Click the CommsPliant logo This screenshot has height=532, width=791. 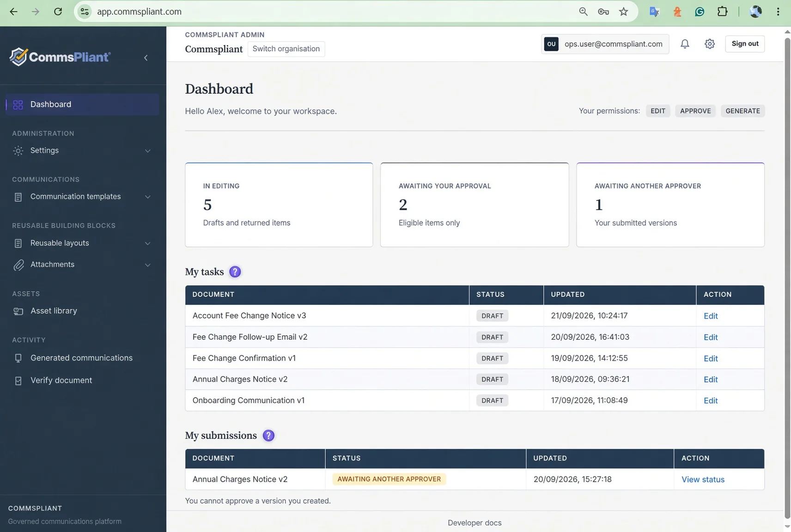point(60,57)
